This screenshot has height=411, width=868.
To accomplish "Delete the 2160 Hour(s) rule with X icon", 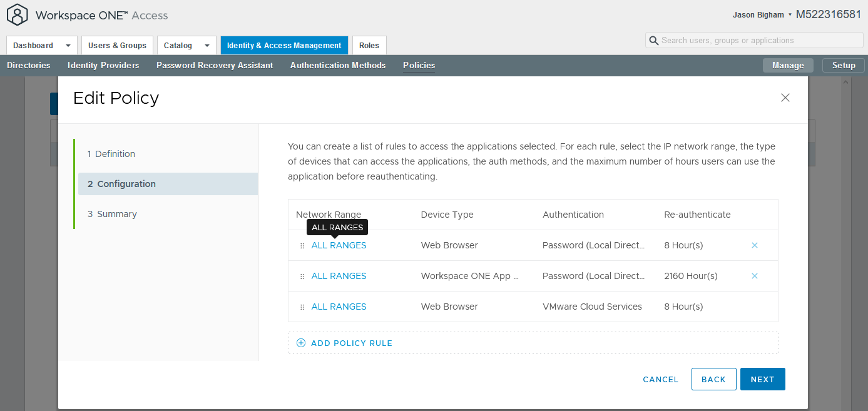I will 755,275.
